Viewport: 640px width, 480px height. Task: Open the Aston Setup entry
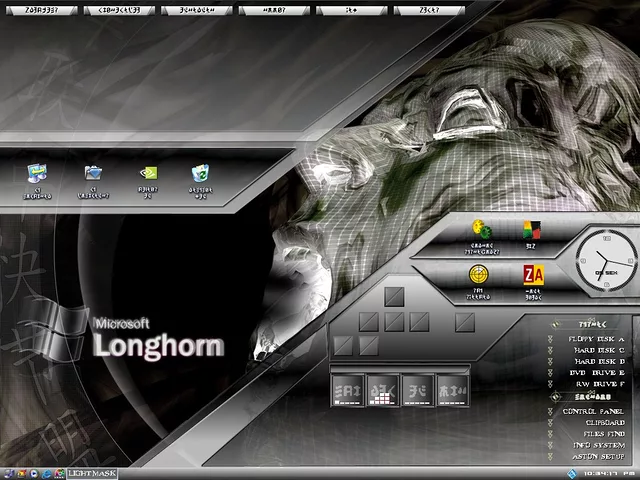[598, 457]
